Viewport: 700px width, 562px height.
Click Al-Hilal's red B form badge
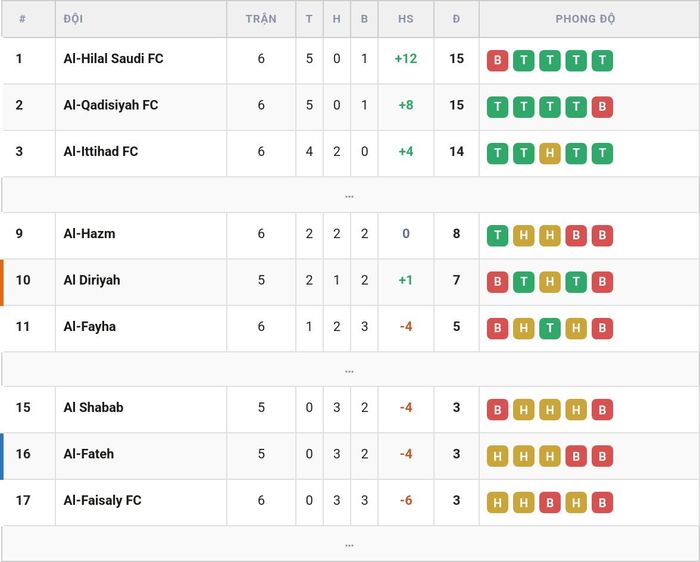pos(497,60)
